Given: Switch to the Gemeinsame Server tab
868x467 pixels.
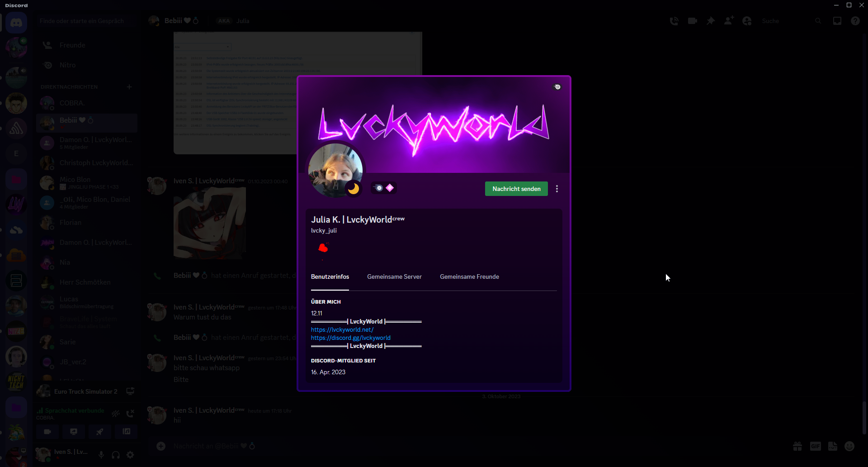Looking at the screenshot, I should [394, 276].
